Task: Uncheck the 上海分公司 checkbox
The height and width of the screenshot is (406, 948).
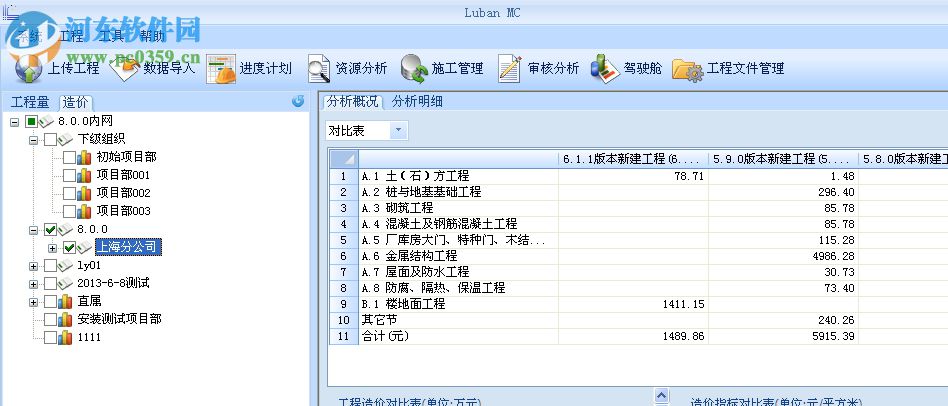Action: pyautogui.click(x=70, y=247)
